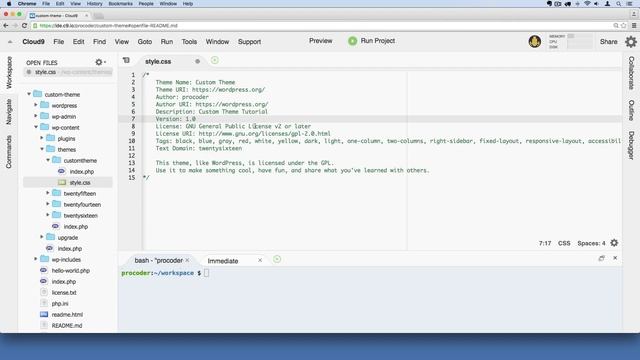Open macOS Spotlight search icon

click(x=619, y=4)
